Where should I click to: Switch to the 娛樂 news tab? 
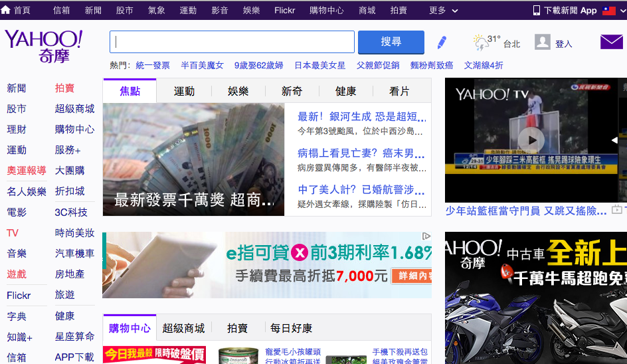(x=238, y=91)
